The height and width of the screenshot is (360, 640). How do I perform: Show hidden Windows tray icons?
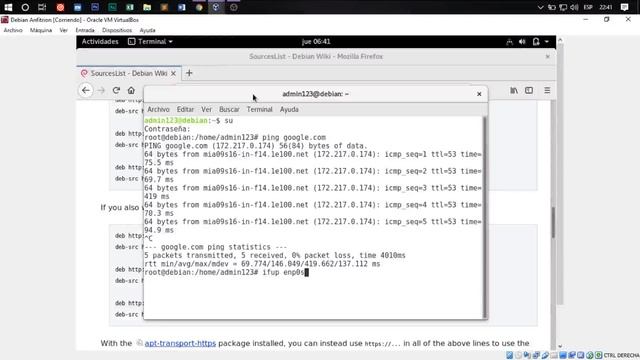(540, 7)
